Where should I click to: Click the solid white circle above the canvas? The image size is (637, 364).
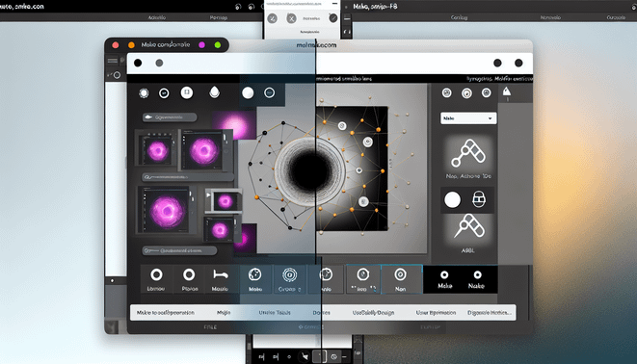coord(248,93)
